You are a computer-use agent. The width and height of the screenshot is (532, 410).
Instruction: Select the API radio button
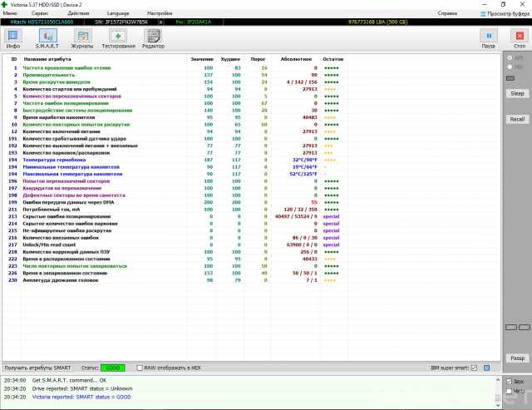510,58
